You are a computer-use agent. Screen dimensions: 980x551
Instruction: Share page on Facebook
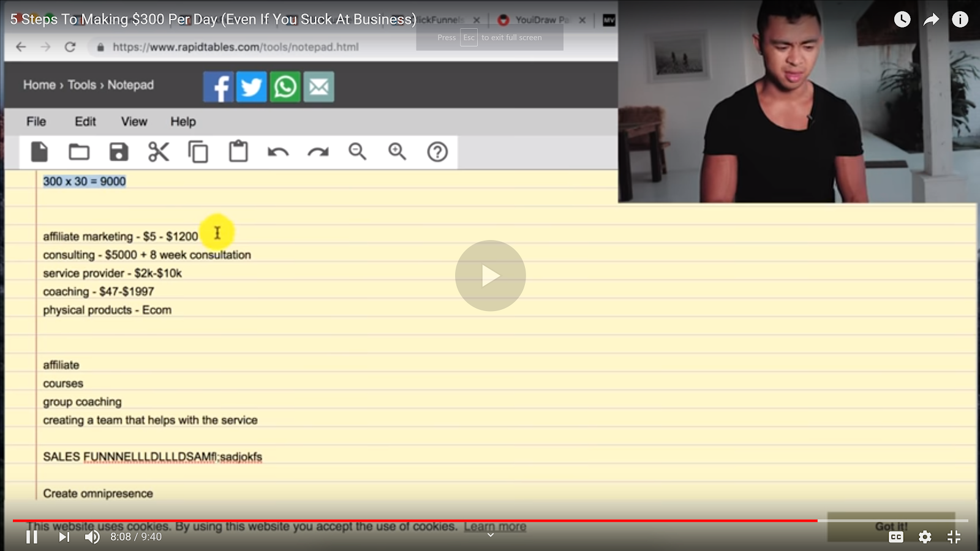tap(219, 87)
